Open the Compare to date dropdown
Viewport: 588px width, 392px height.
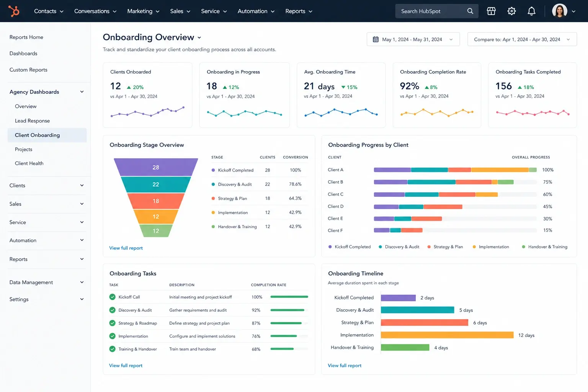(x=522, y=39)
